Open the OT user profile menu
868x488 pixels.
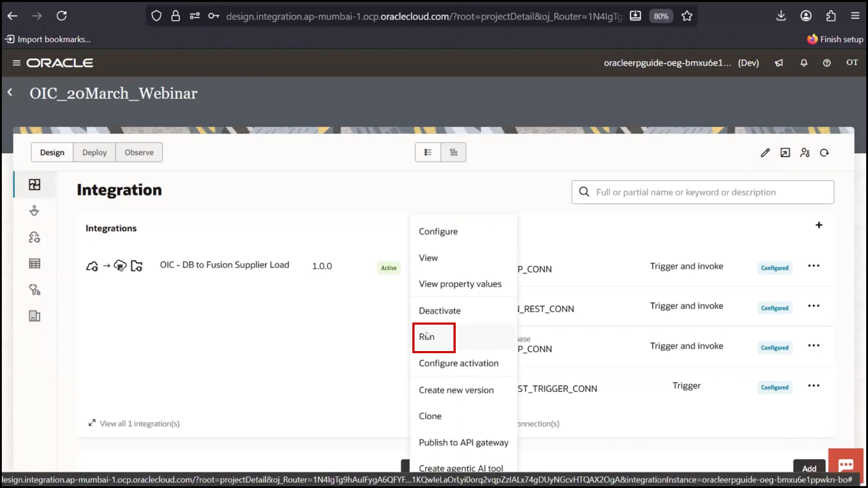tap(852, 62)
